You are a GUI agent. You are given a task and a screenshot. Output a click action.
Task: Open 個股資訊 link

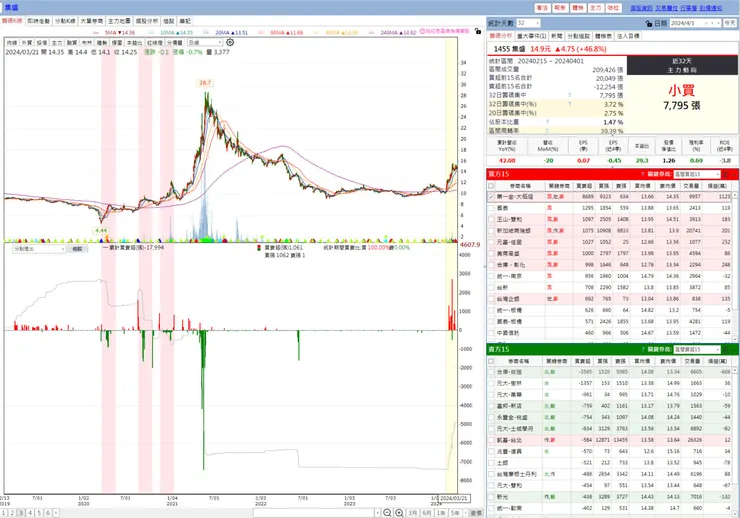coord(641,8)
